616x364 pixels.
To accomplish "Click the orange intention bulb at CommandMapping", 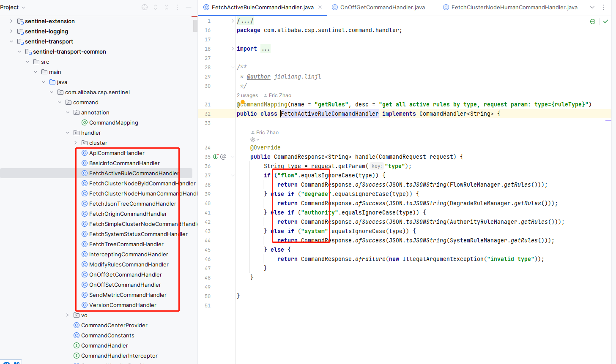I will 243,102.
